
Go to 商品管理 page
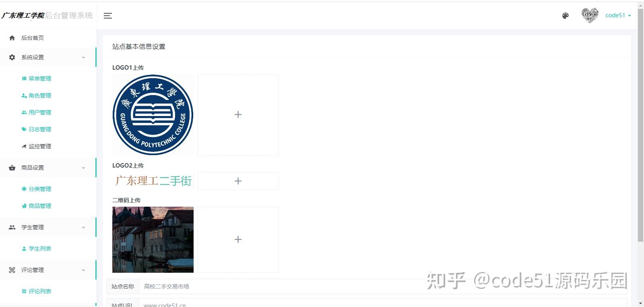[39, 206]
